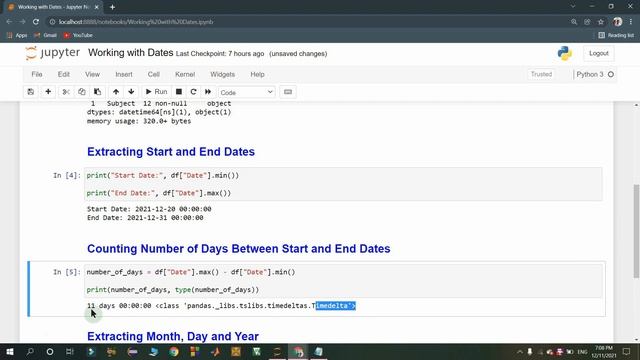The width and height of the screenshot is (640, 360).
Task: Open the Windows Start menu
Action: 9,351
